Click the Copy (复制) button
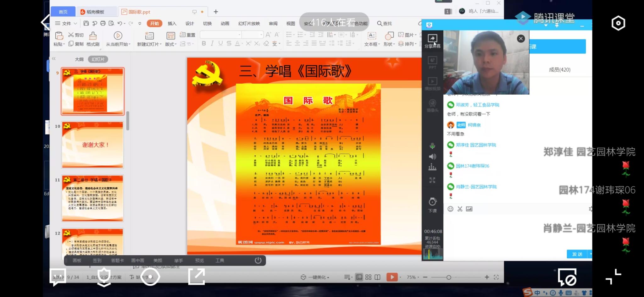Viewport: 644px width, 297px height. click(76, 44)
